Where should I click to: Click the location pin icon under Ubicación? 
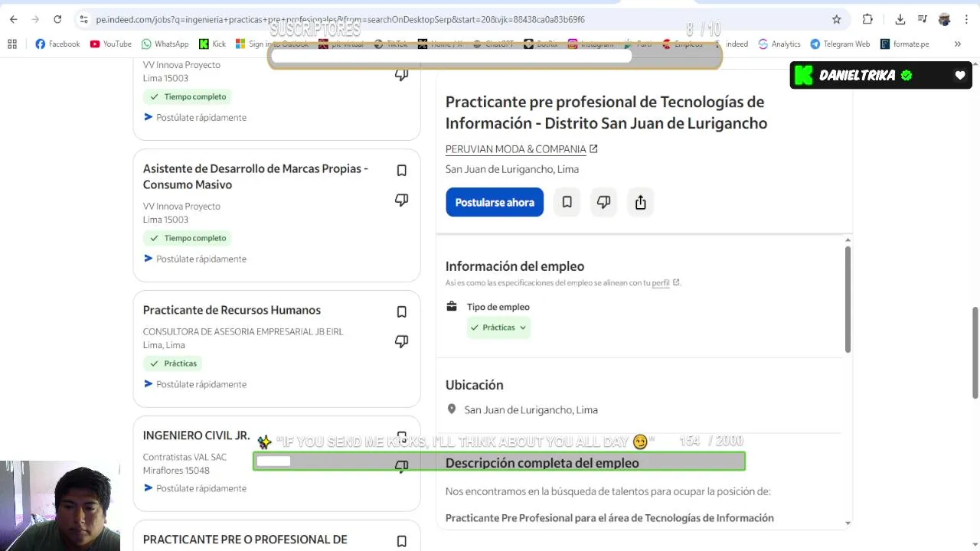tap(452, 409)
